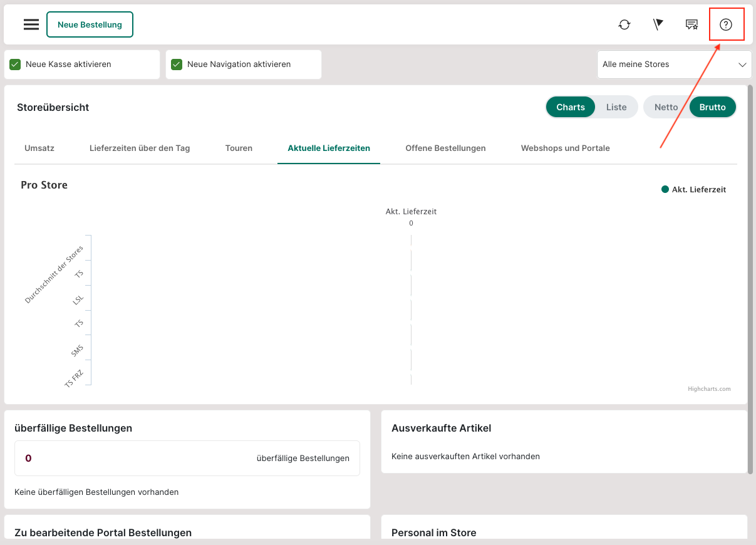Viewport: 756px width, 545px height.
Task: Uncheck Neue Kasse aktivieren checkbox
Action: pyautogui.click(x=16, y=65)
